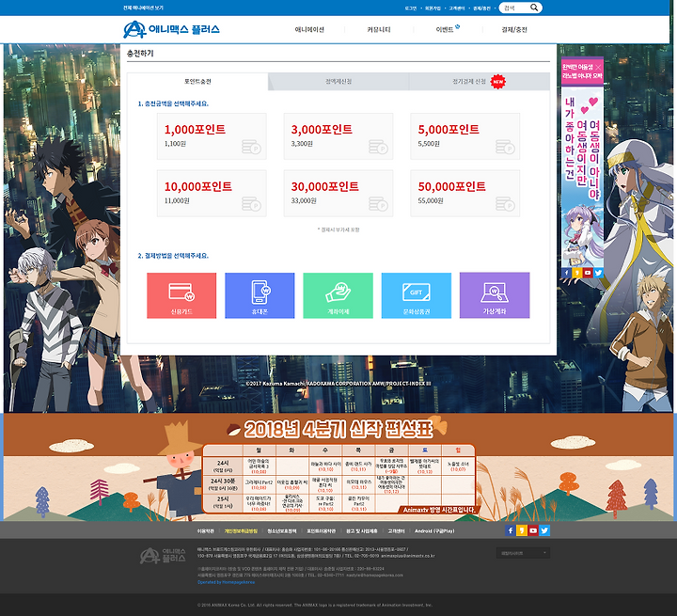Open the 2018년 4분기 신작 편성표 banner
Image resolution: width=677 pixels, height=616 pixels.
(338, 467)
